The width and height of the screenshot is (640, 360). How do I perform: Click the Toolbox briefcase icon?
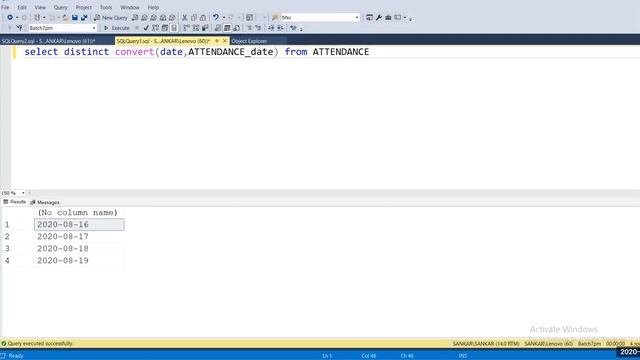click(x=388, y=18)
